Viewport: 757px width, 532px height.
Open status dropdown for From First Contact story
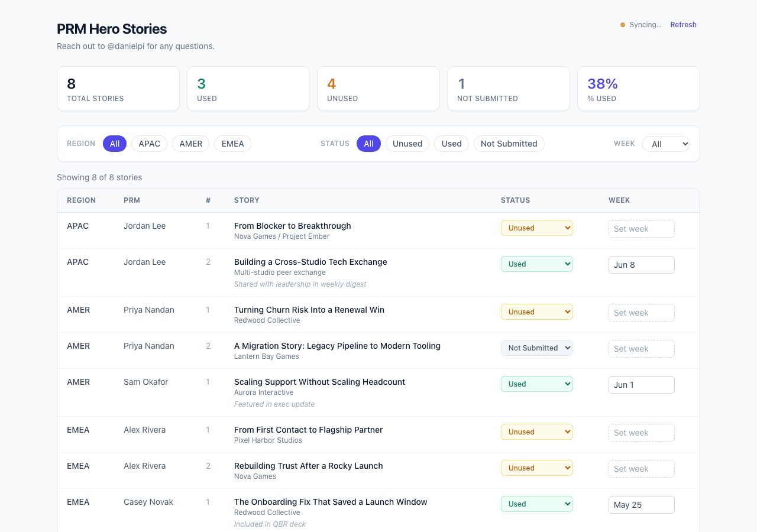pyautogui.click(x=537, y=432)
